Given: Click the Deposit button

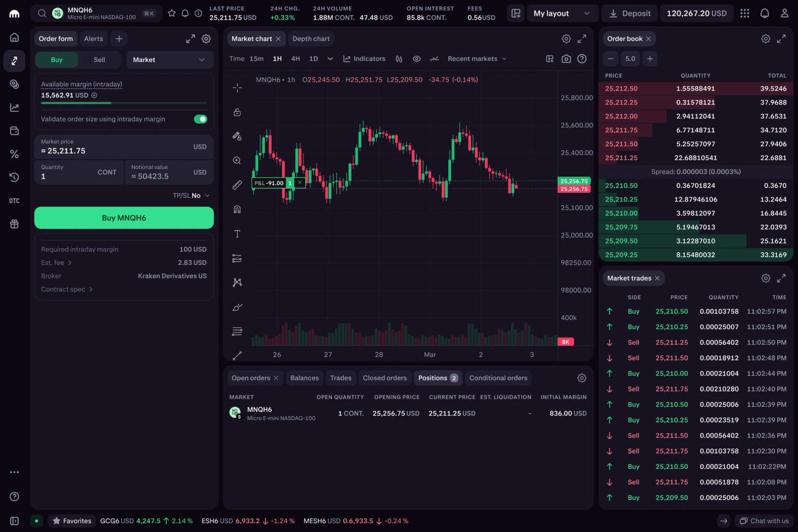Looking at the screenshot, I should pyautogui.click(x=630, y=14).
